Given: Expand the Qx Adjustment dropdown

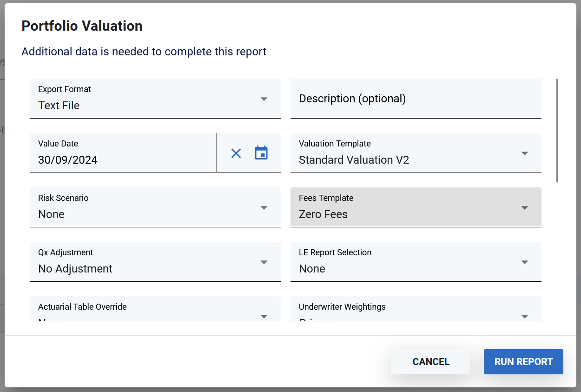Looking at the screenshot, I should click(155, 262).
